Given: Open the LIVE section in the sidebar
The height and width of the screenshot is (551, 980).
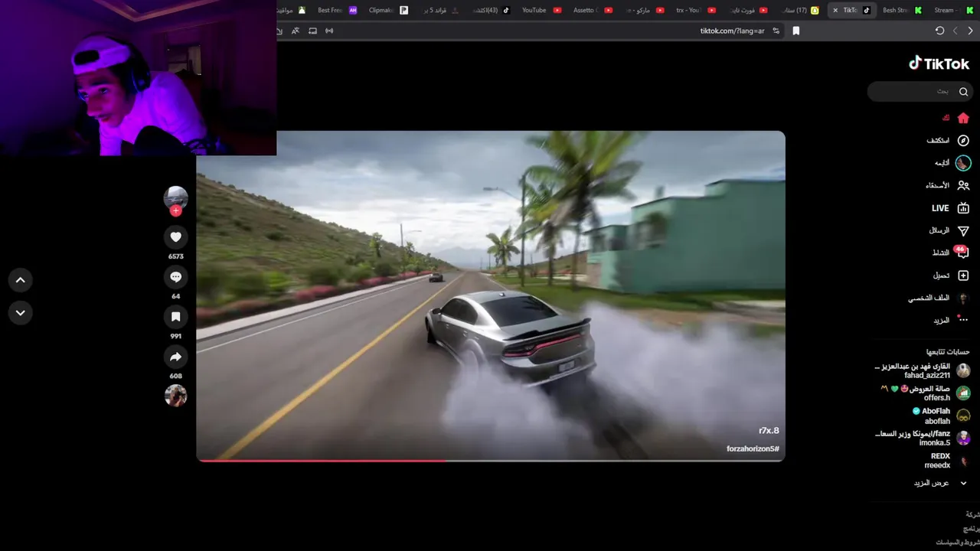Looking at the screenshot, I should pos(950,208).
